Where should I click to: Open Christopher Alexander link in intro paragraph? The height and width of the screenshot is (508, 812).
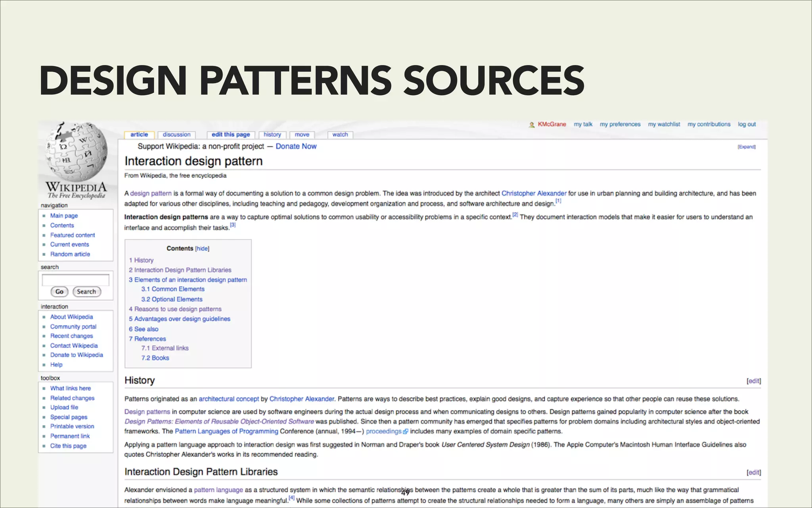(534, 193)
